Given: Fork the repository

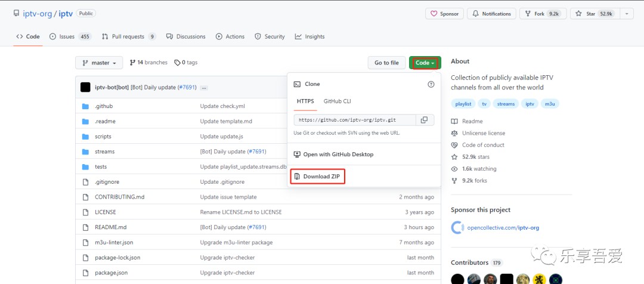Looking at the screenshot, I should (543, 14).
